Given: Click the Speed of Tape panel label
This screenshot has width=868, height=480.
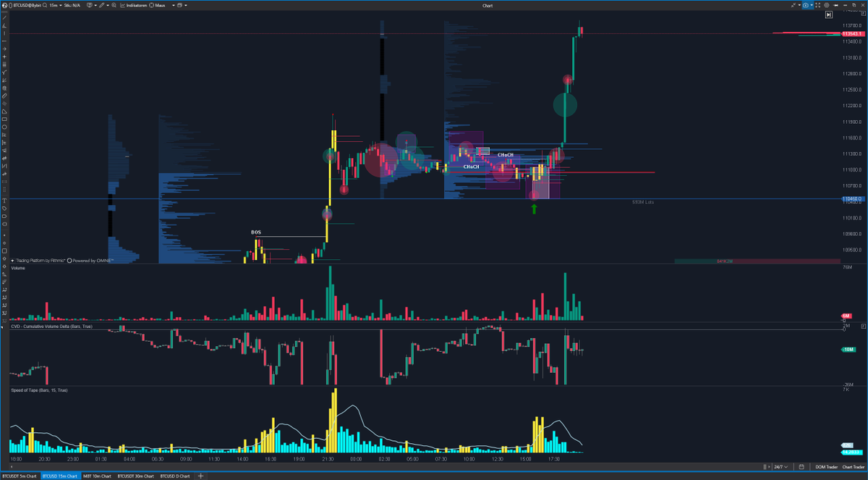Looking at the screenshot, I should (40, 390).
